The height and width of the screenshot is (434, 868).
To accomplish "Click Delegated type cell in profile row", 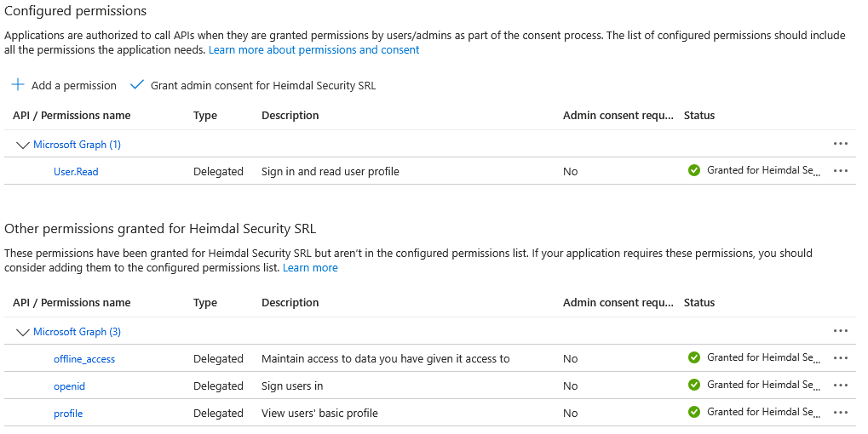I will pos(218,413).
